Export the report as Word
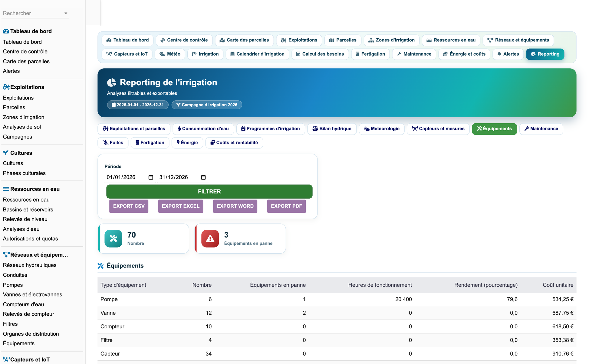The width and height of the screenshot is (589, 364). click(235, 206)
